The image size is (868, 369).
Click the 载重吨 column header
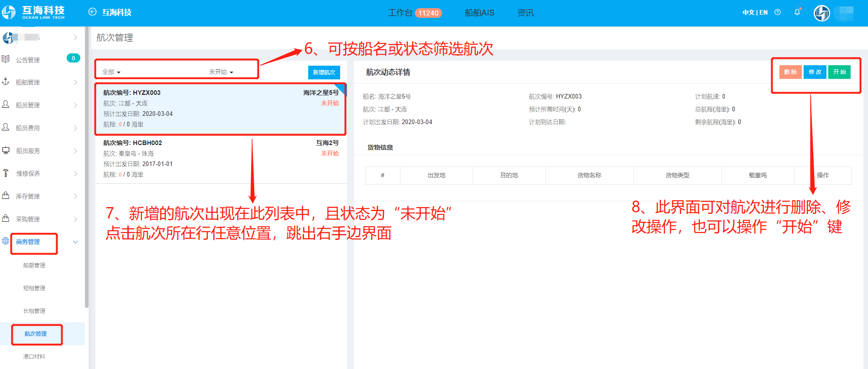pos(758,175)
